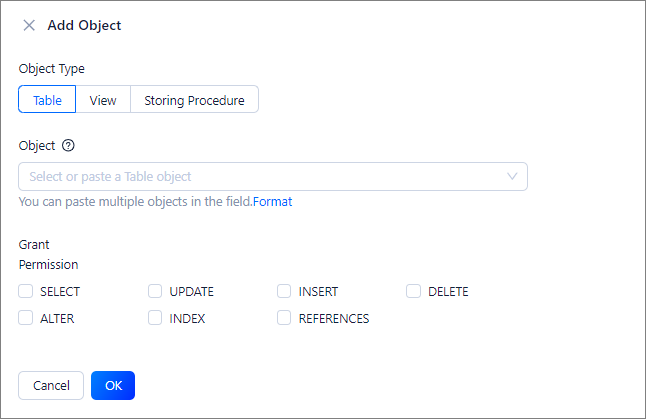Switch object type to View
The height and width of the screenshot is (419, 646).
click(103, 100)
